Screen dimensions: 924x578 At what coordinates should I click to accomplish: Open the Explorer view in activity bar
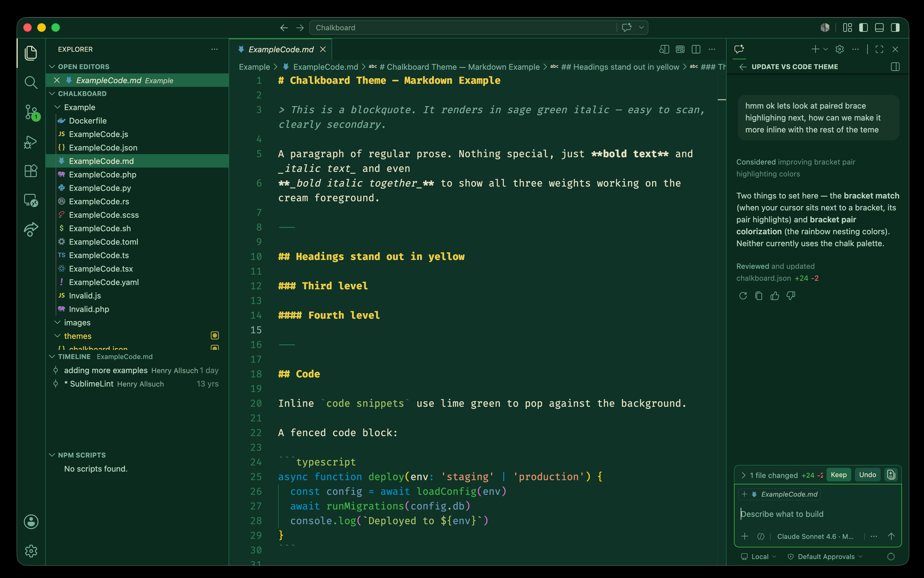click(x=31, y=53)
